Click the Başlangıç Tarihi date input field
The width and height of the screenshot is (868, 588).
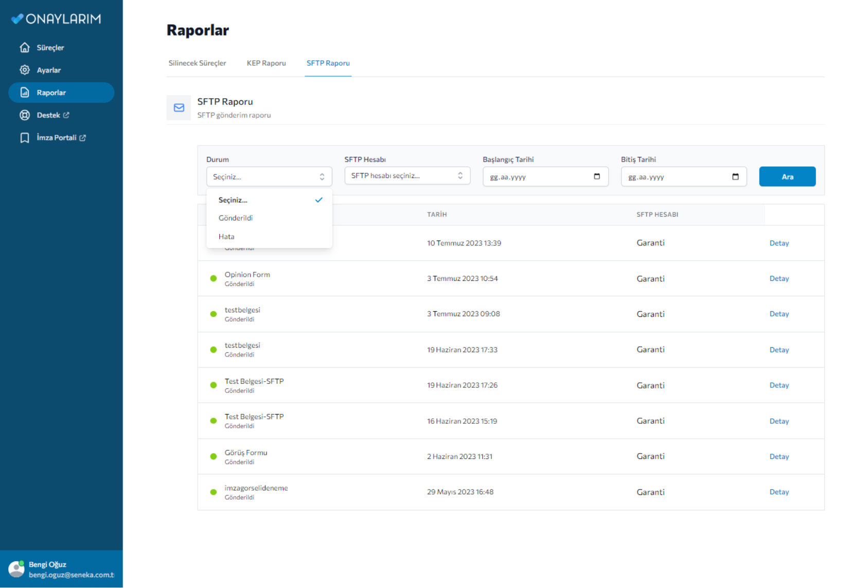tap(535, 176)
